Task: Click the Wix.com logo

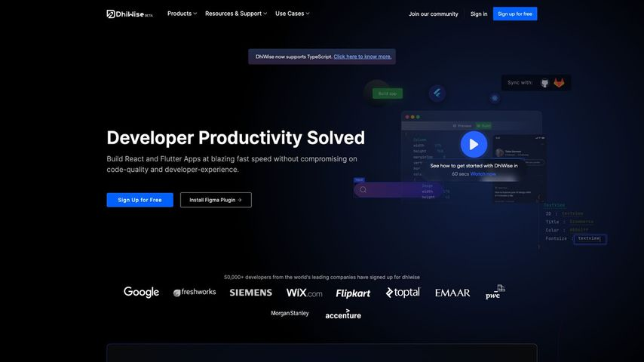Action: click(304, 293)
